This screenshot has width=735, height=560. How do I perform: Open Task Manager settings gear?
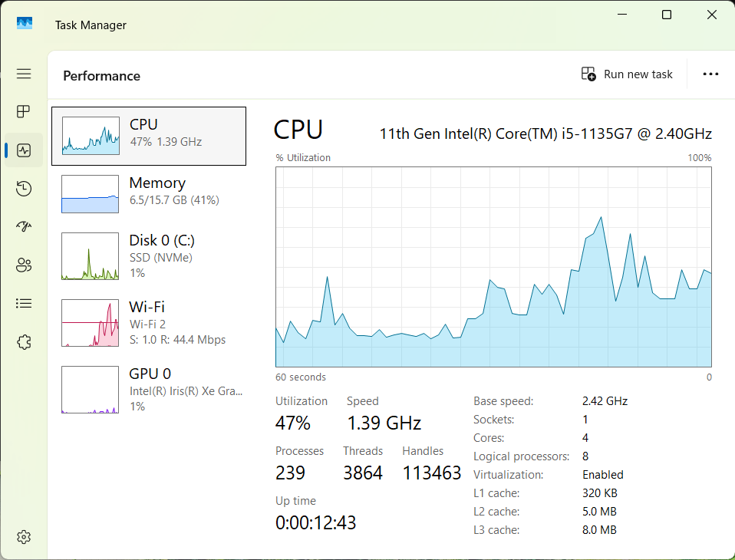(x=24, y=536)
